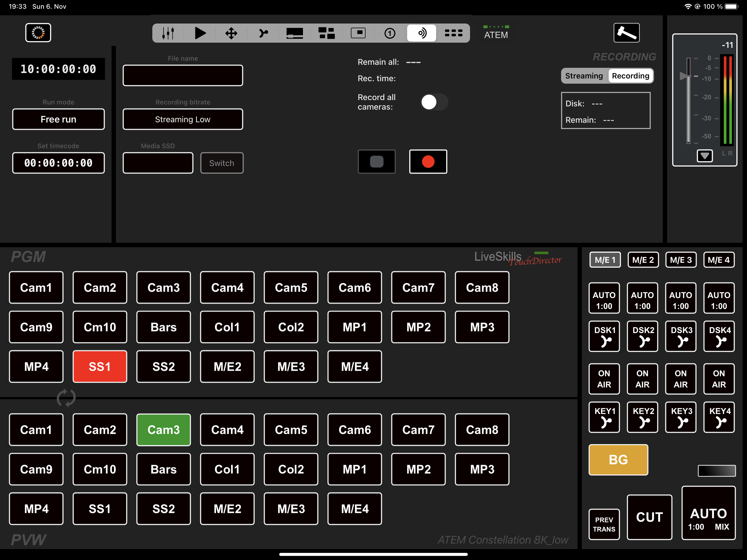Open the media player play icon tab

point(200,33)
